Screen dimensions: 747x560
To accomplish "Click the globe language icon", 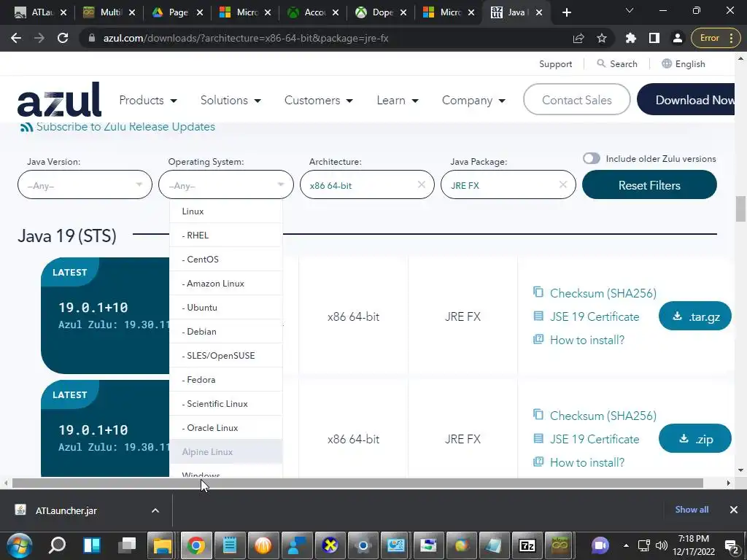I will [667, 63].
